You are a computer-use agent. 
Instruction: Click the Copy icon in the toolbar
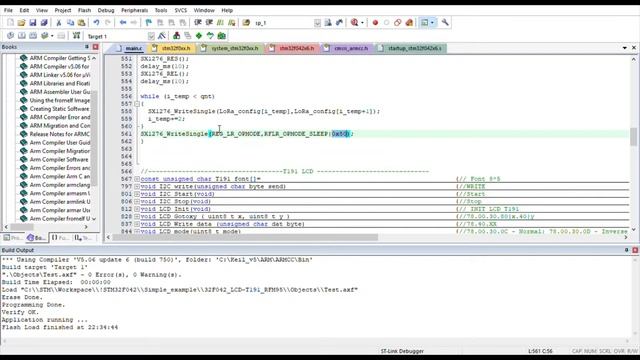70,23
